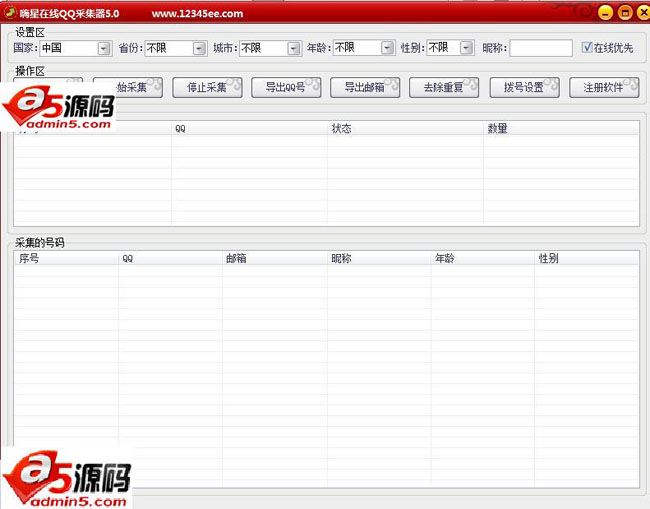Screen dimensions: 650x509
Task: Click the www.12345ee.com title text
Action: click(197, 14)
